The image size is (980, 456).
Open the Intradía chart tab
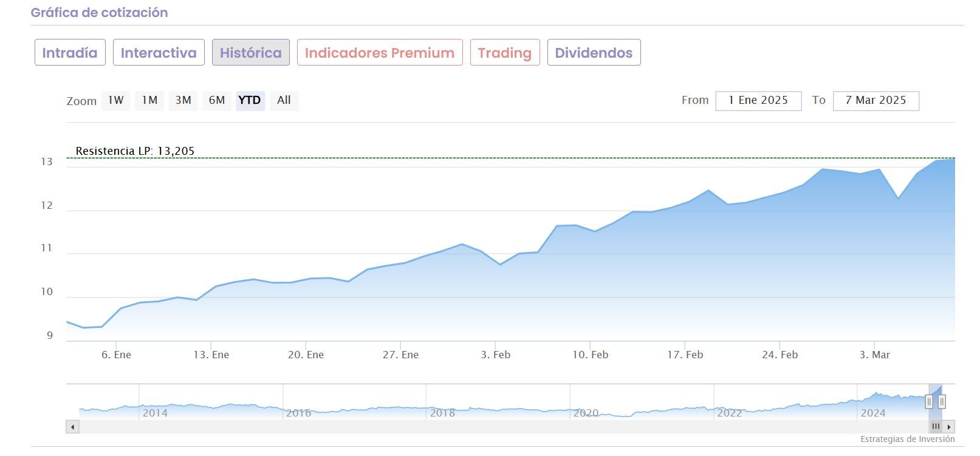[x=70, y=53]
